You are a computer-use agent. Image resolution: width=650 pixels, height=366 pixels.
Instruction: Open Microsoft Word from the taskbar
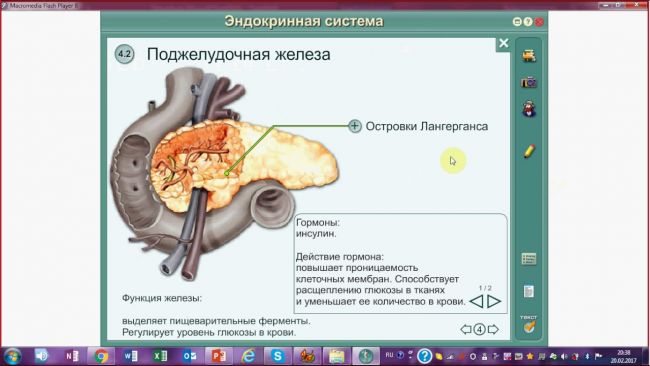[131, 356]
